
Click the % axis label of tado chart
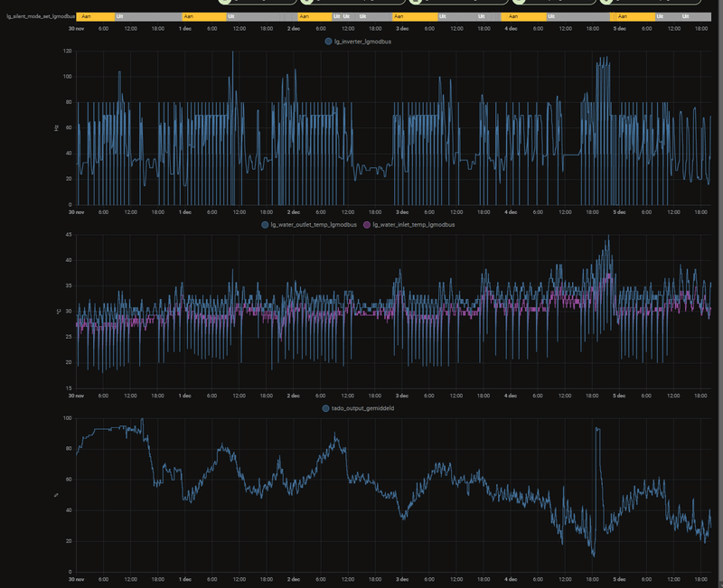tap(56, 495)
